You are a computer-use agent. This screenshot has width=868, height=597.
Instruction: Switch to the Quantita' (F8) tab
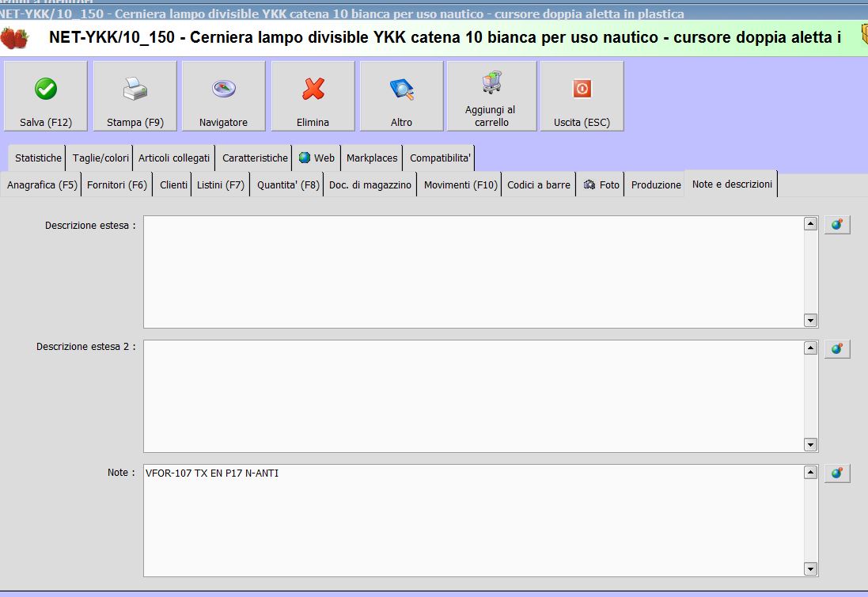(x=288, y=185)
